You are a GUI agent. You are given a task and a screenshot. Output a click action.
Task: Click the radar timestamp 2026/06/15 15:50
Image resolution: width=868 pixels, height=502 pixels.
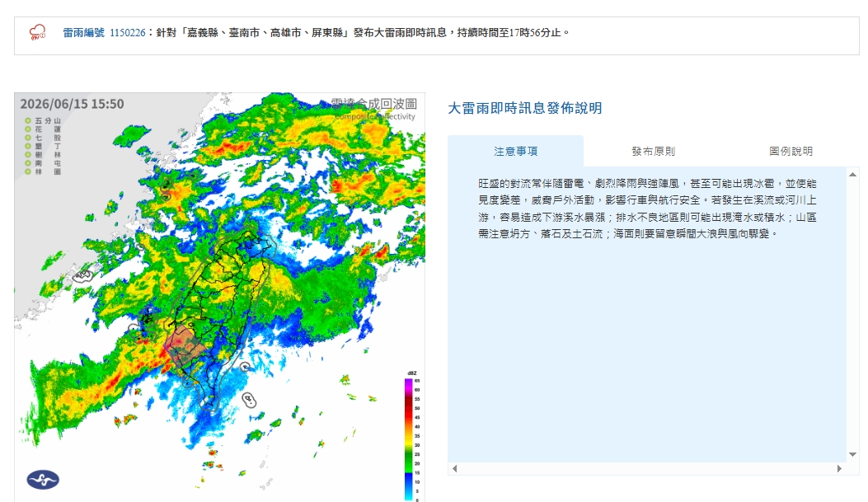click(72, 104)
